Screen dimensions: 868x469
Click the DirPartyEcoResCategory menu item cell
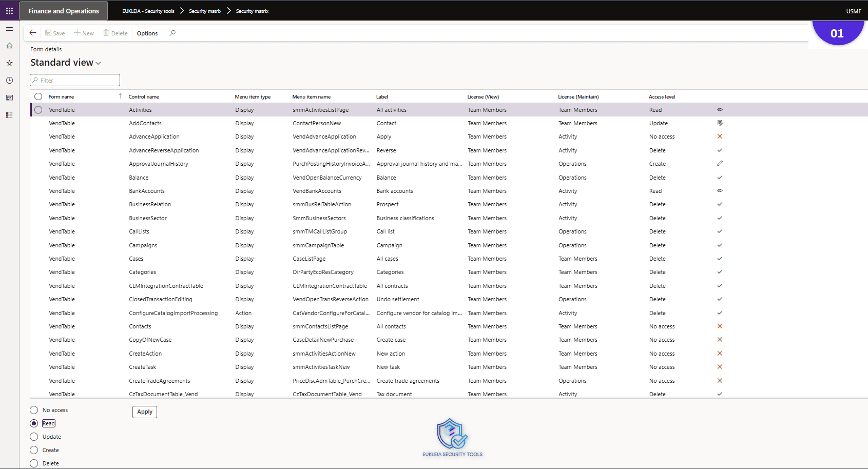coord(323,272)
